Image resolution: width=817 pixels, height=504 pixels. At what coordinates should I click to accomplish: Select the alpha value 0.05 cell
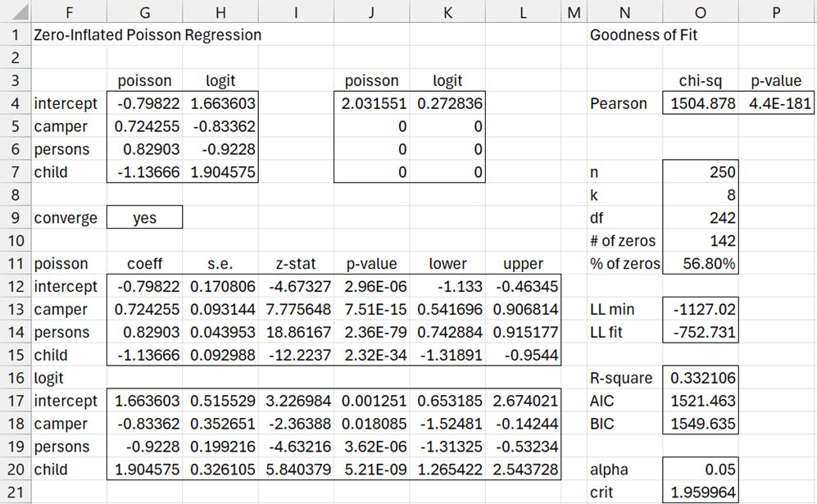click(701, 470)
